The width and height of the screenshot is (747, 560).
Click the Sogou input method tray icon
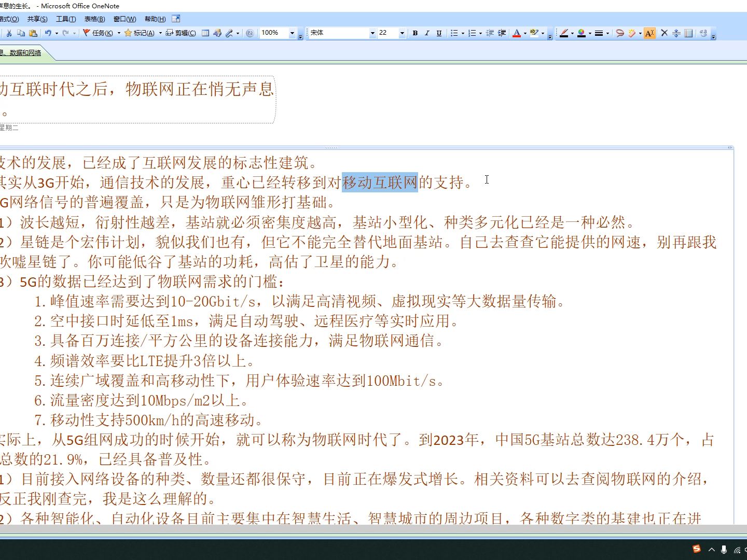coord(697,549)
